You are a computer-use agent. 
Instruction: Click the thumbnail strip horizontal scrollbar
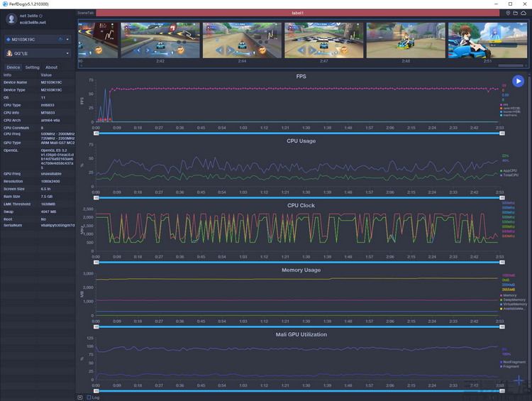pos(511,65)
